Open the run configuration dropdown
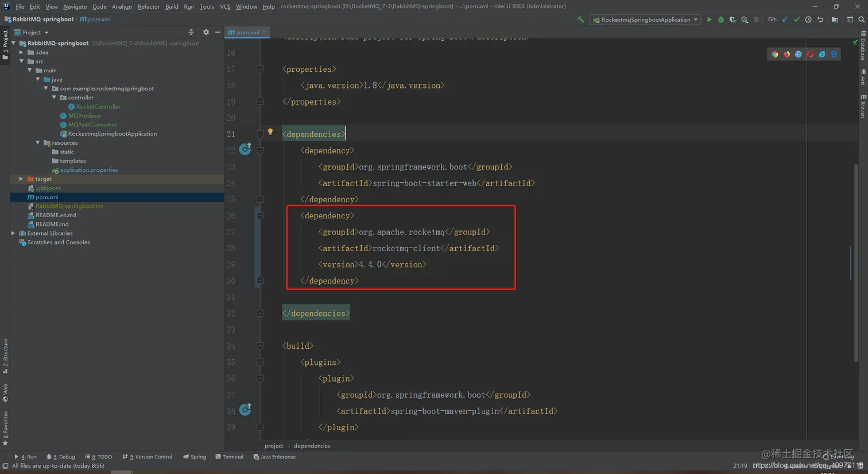The image size is (868, 474). coord(645,20)
